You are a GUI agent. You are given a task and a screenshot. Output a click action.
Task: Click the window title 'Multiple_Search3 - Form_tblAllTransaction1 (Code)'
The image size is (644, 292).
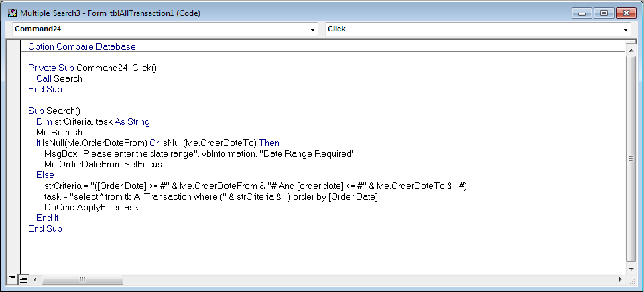[110, 13]
